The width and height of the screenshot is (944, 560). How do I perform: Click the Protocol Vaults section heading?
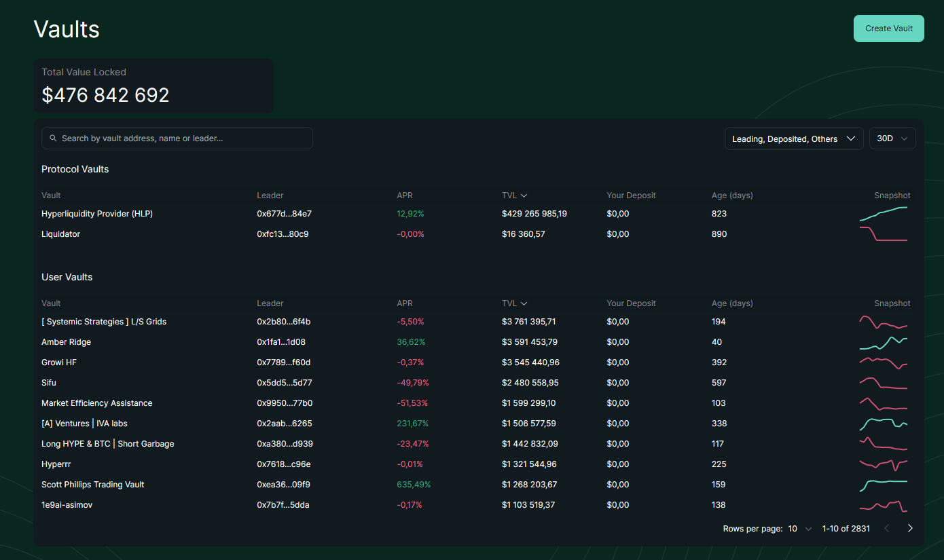pos(75,169)
